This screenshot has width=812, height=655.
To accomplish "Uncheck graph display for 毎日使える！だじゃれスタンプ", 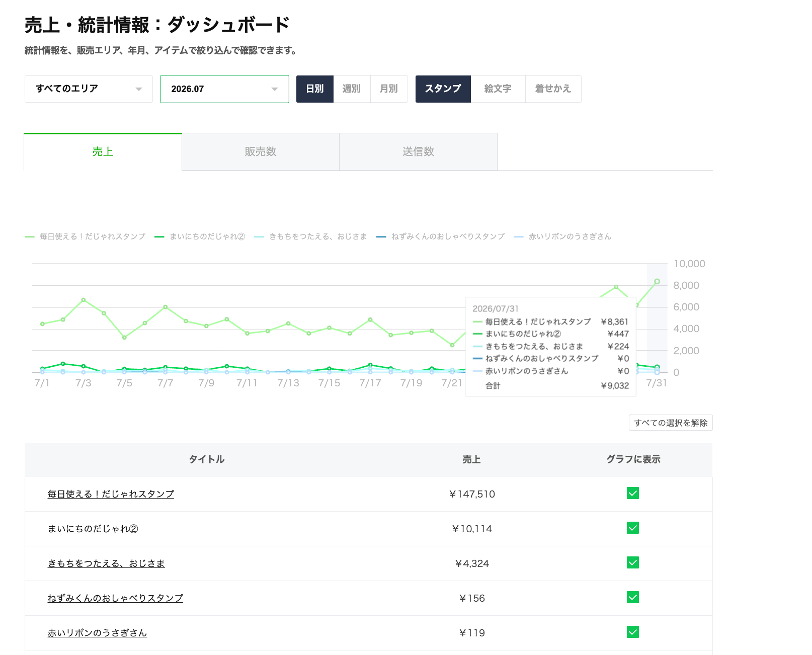I will click(633, 493).
